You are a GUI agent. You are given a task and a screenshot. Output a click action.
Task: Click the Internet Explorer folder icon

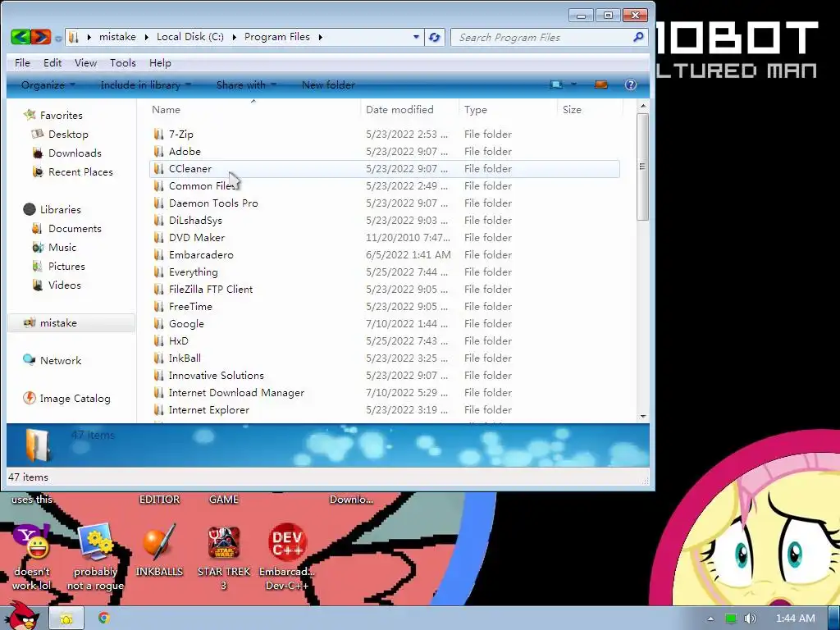pyautogui.click(x=158, y=410)
